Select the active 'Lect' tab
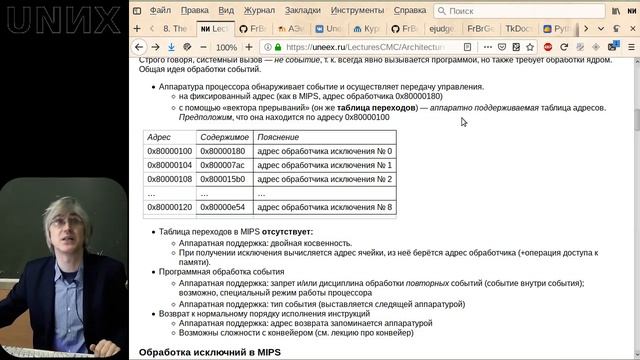640x360 pixels. point(215,29)
